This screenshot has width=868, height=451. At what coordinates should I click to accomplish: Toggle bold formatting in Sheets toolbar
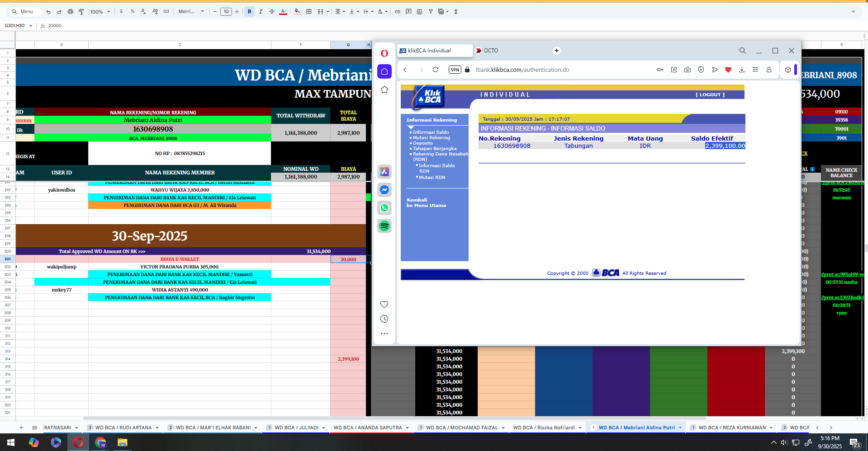(x=249, y=12)
